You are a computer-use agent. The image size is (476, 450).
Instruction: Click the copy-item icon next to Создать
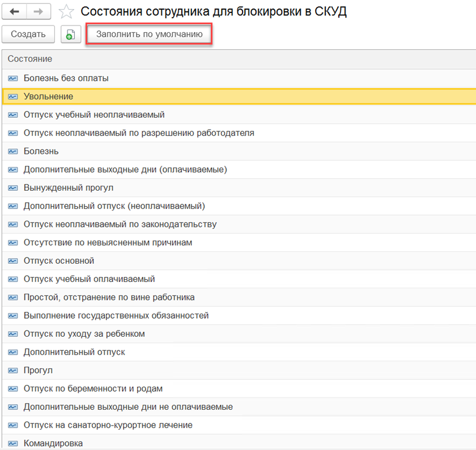click(70, 35)
